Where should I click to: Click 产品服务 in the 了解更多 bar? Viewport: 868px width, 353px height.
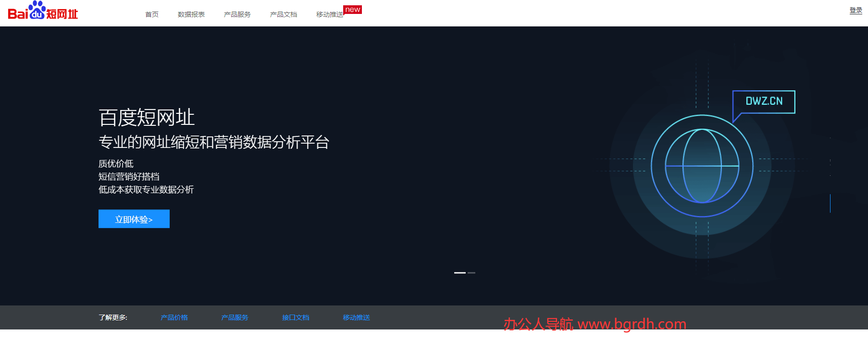click(235, 317)
